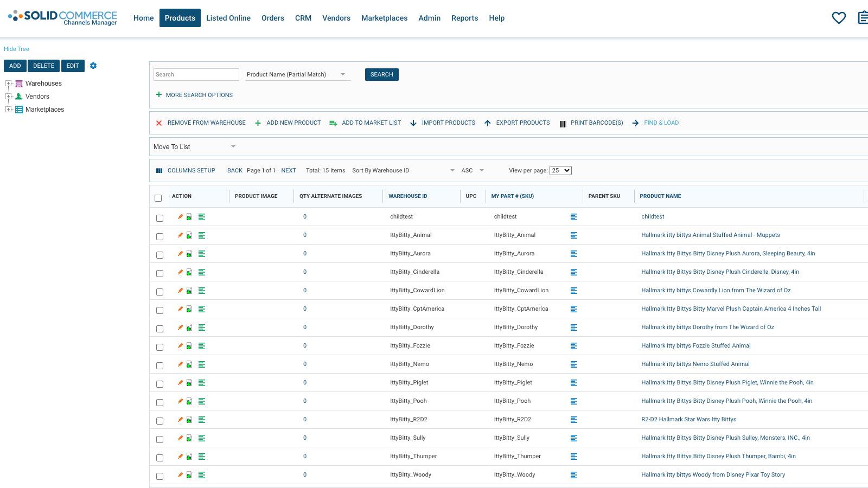Screen dimensions: 868x488
Task: Select the checkbox for the IttyBitty_Cinderella row
Action: (159, 273)
